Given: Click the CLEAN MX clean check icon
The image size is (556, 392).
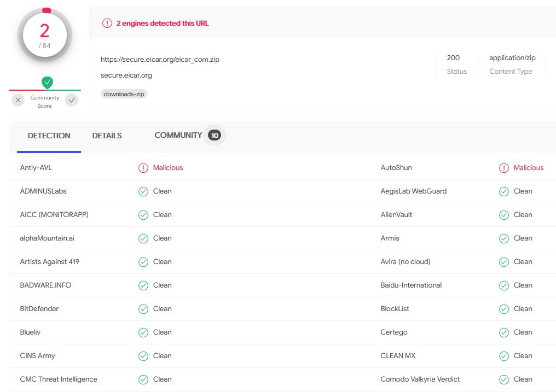Looking at the screenshot, I should pos(504,356).
